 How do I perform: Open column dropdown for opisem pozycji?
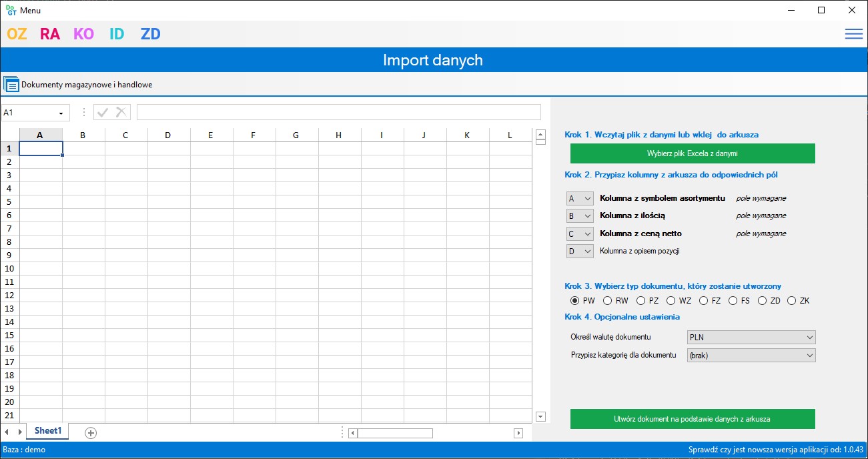coord(579,251)
